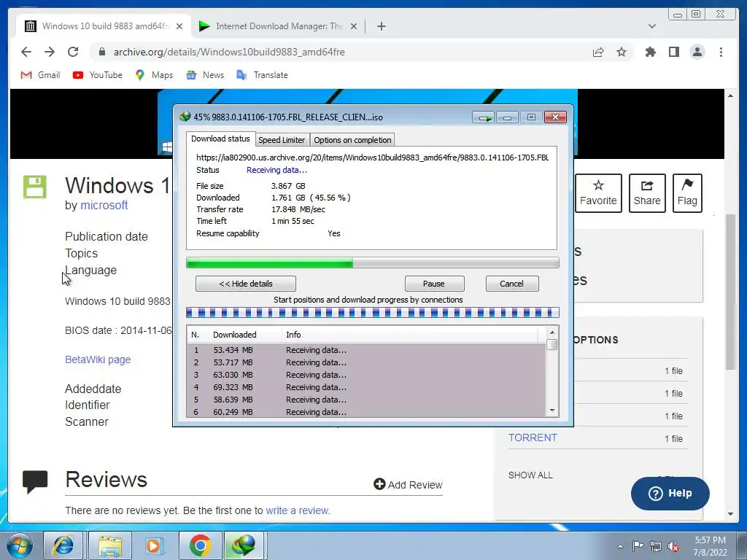Show hidden tray icons arrow

(620, 546)
